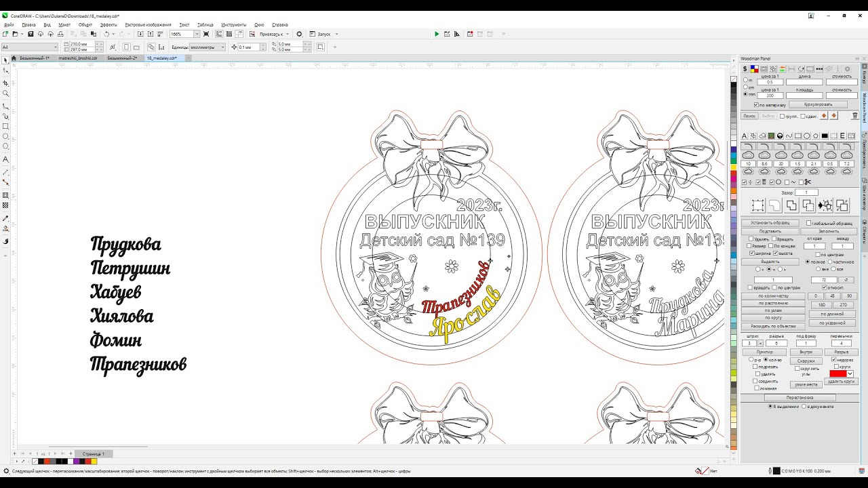Toggle the 'высота' checkbox
868x488 pixels.
coord(776,253)
